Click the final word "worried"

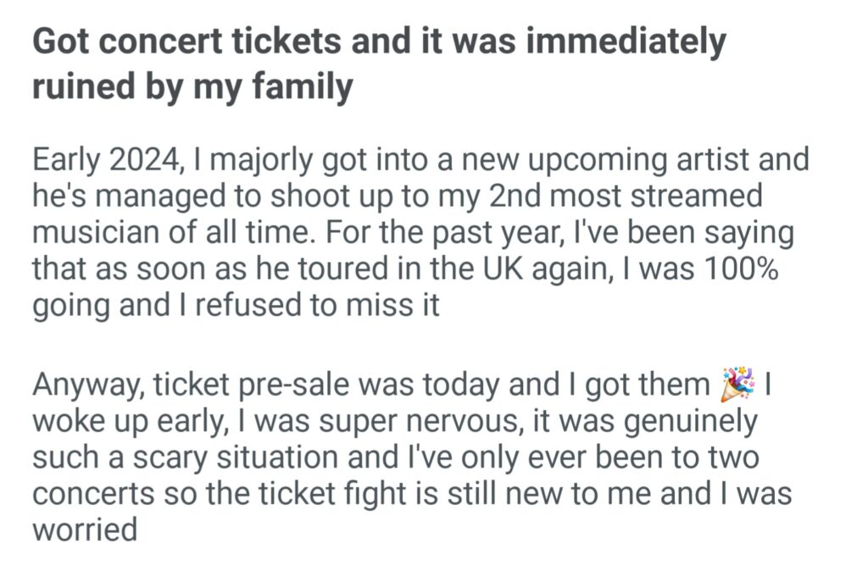pos(85,531)
